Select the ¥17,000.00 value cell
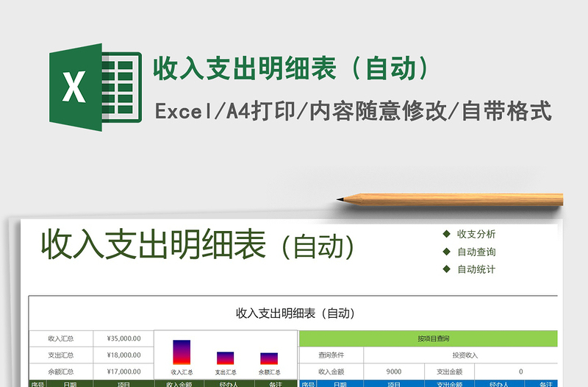588x387 pixels. point(123,372)
